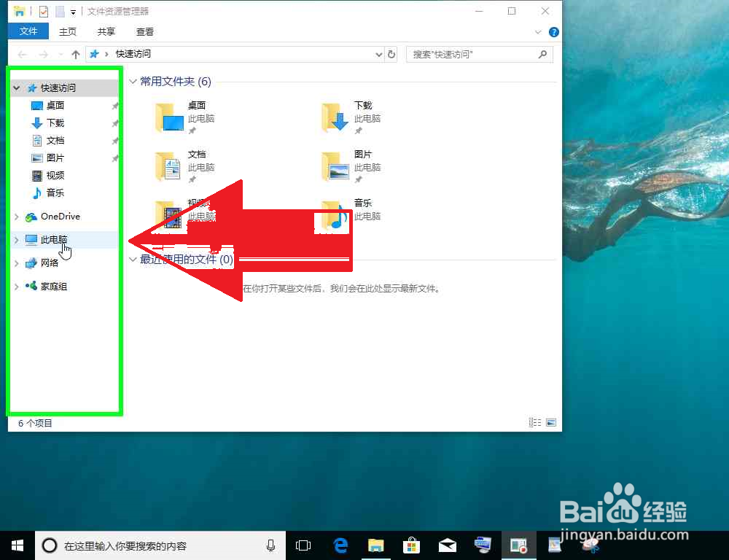Expand the 此电脑 tree node
The image size is (729, 560).
click(x=16, y=239)
